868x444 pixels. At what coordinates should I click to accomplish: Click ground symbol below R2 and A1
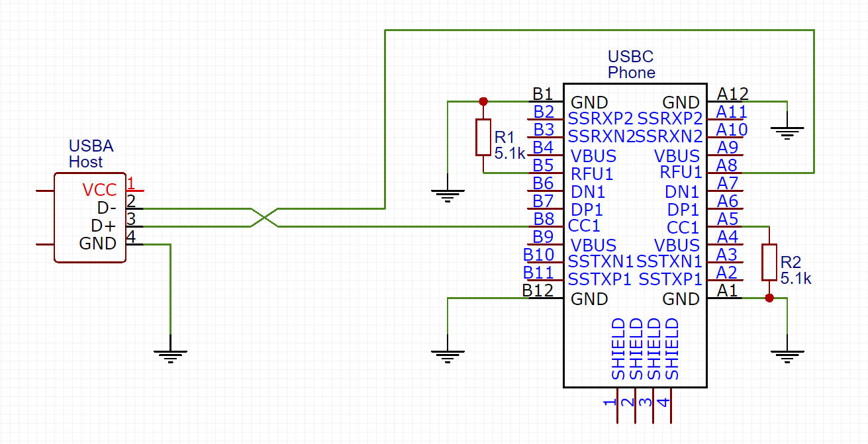(787, 357)
